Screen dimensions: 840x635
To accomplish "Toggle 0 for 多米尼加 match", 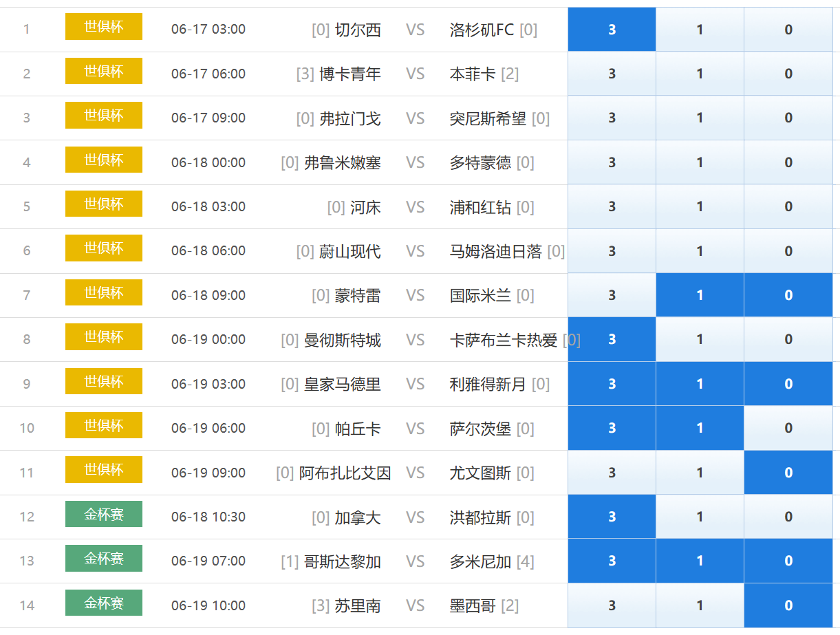I will (788, 561).
